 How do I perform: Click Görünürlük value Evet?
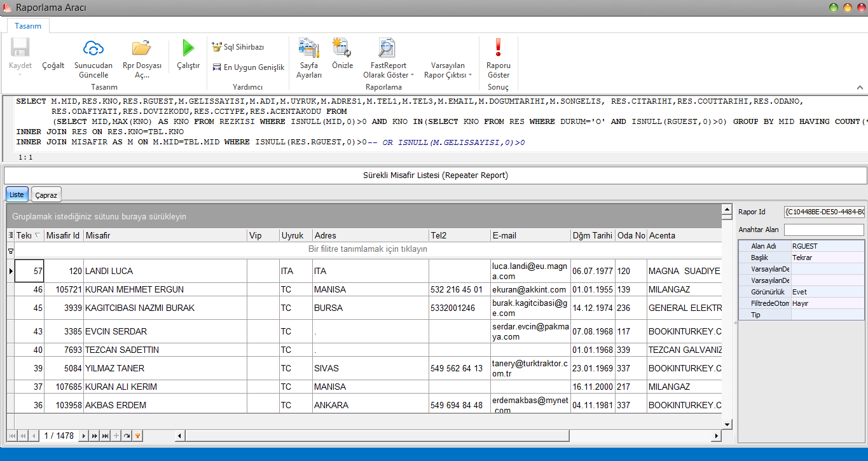pos(827,292)
